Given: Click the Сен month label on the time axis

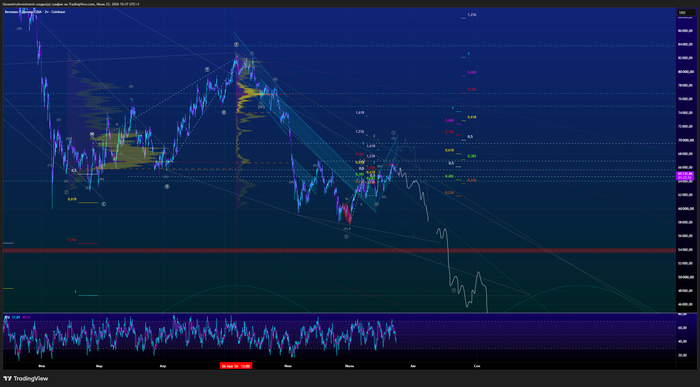Looking at the screenshot, I should (477, 366).
